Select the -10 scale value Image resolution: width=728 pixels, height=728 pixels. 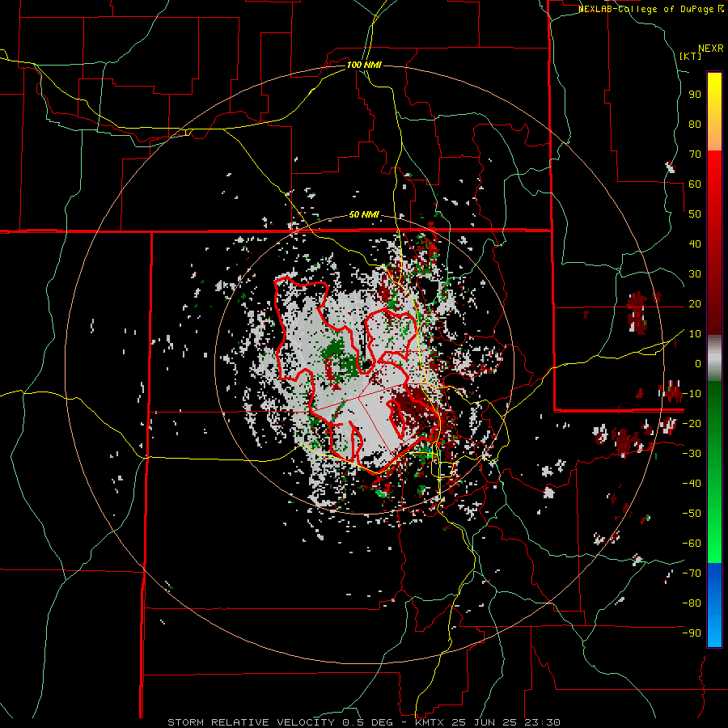coord(692,394)
